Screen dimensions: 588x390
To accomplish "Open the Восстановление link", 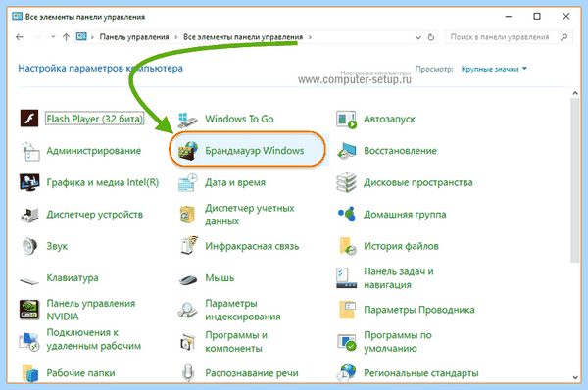I will click(x=400, y=151).
